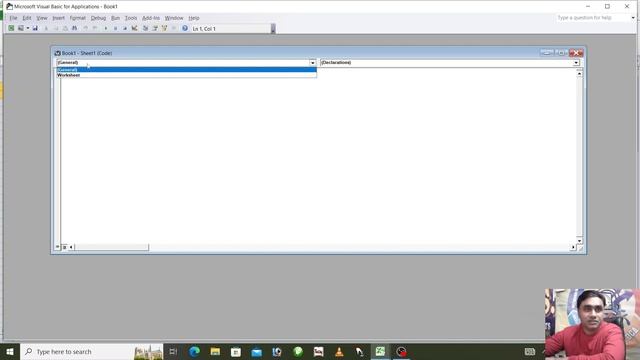Open Project Explorer from toolbar icon
The height and width of the screenshot is (360, 640).
(145, 28)
